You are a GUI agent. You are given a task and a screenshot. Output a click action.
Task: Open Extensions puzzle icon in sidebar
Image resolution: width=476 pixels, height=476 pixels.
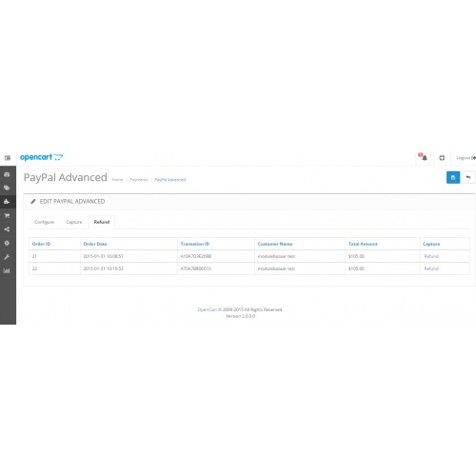pos(7,202)
